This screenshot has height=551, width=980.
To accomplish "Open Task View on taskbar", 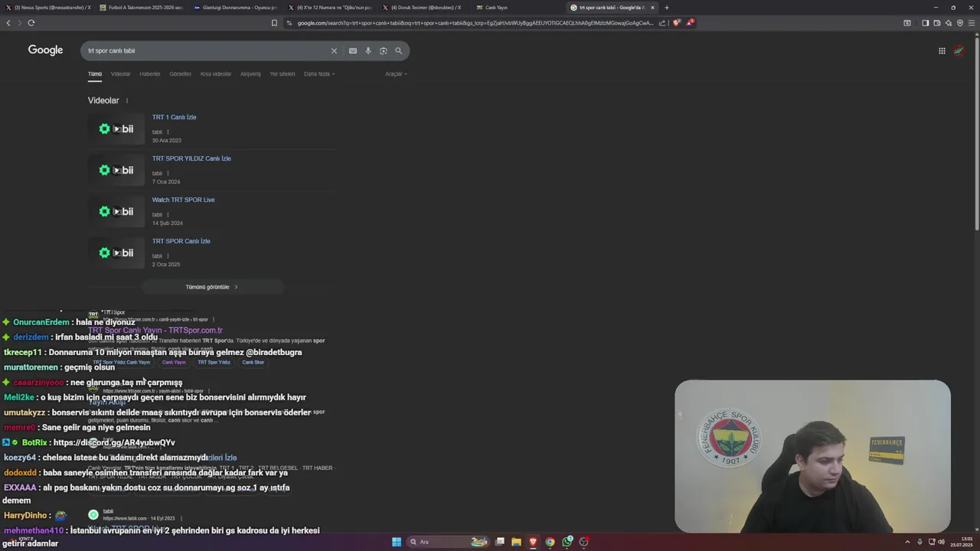I will [x=500, y=542].
